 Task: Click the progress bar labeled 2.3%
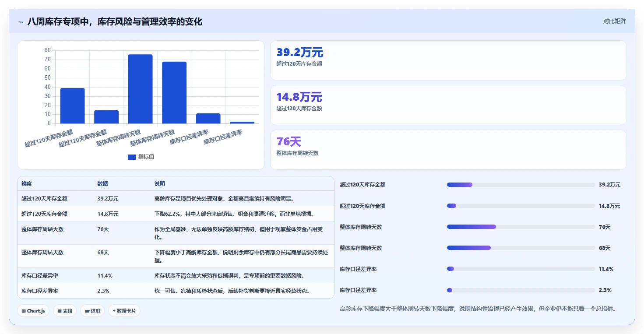tap(521, 290)
